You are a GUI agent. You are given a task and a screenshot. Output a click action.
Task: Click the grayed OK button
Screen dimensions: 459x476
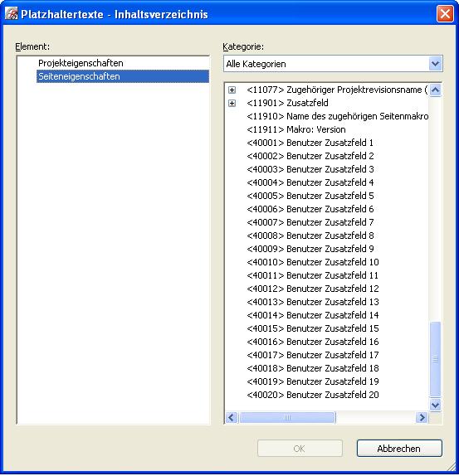point(300,449)
